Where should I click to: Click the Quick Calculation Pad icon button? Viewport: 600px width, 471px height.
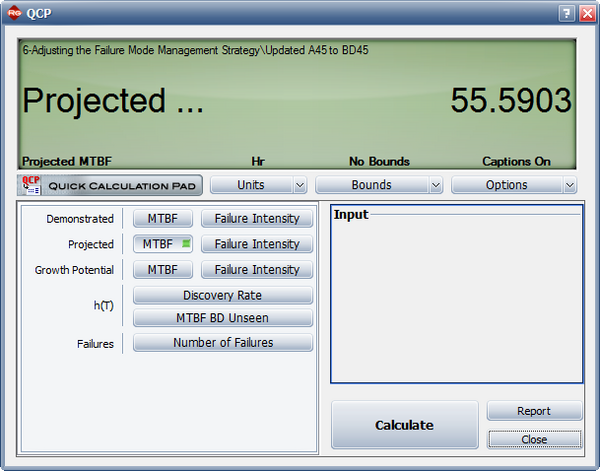[x=110, y=185]
